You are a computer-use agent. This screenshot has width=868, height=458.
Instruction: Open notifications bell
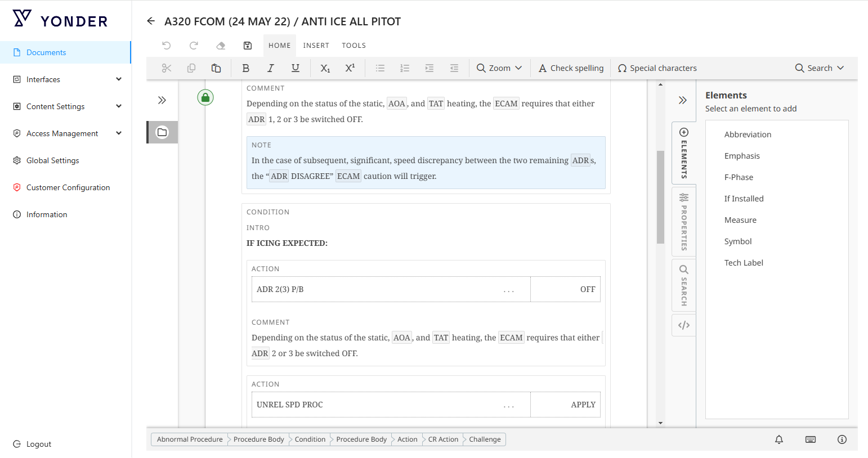point(779,439)
